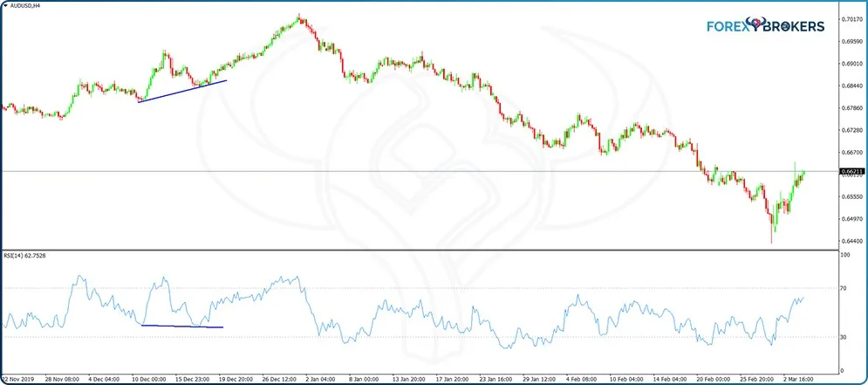Select the blue trendline under the RSI lows
This screenshot has width=868, height=385.
(182, 327)
